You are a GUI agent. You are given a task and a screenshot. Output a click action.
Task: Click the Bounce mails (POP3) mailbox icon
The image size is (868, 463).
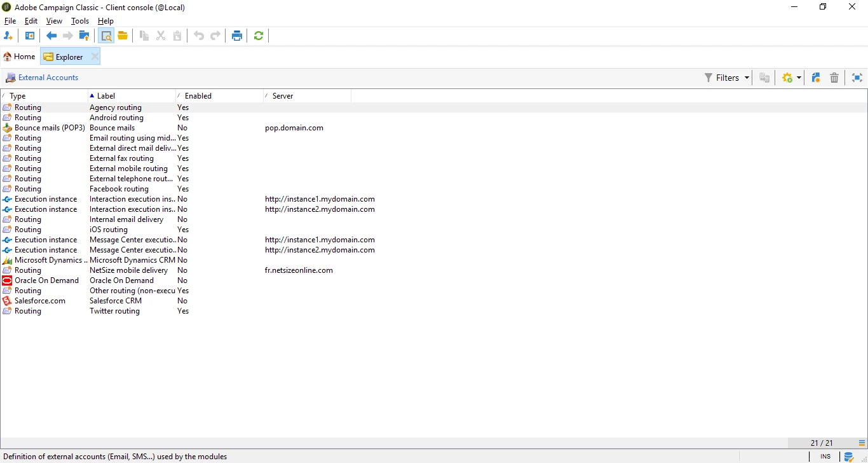[7, 128]
